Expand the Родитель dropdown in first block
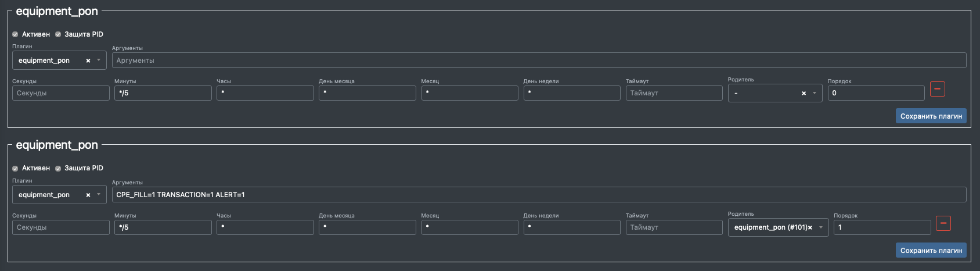Screen dimensions: 980x271 tap(814, 93)
